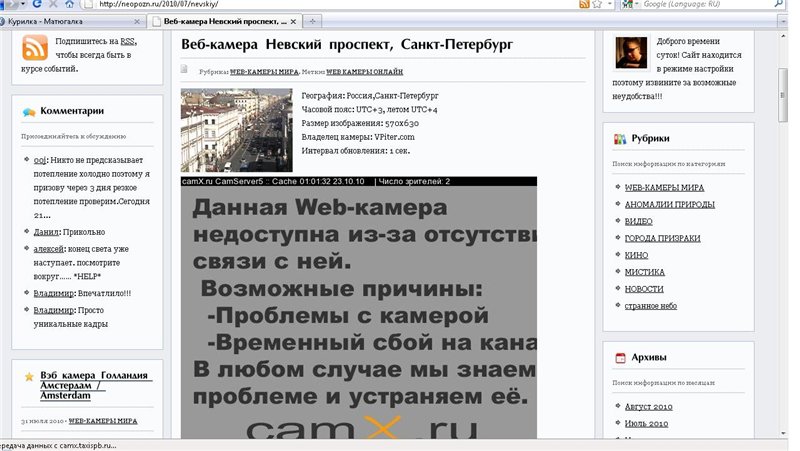This screenshot has width=800, height=451.
Task: Click the vertical scrollbar thumb
Action: [783, 95]
